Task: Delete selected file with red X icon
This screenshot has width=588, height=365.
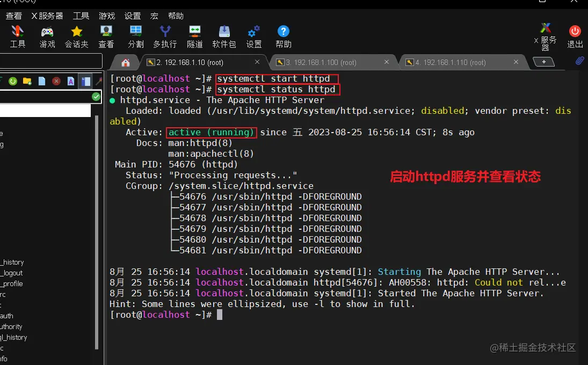Action: click(x=56, y=81)
